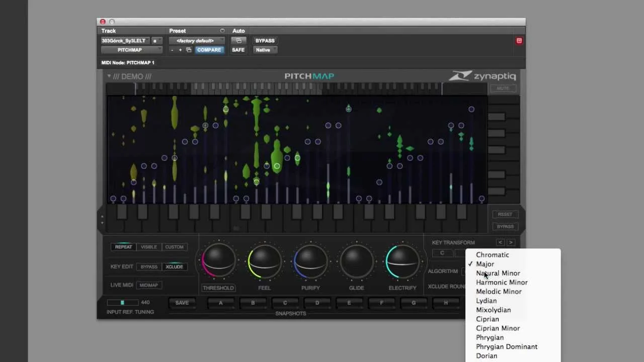Choose Chromatic from the scale list
The width and height of the screenshot is (644, 362).
492,255
